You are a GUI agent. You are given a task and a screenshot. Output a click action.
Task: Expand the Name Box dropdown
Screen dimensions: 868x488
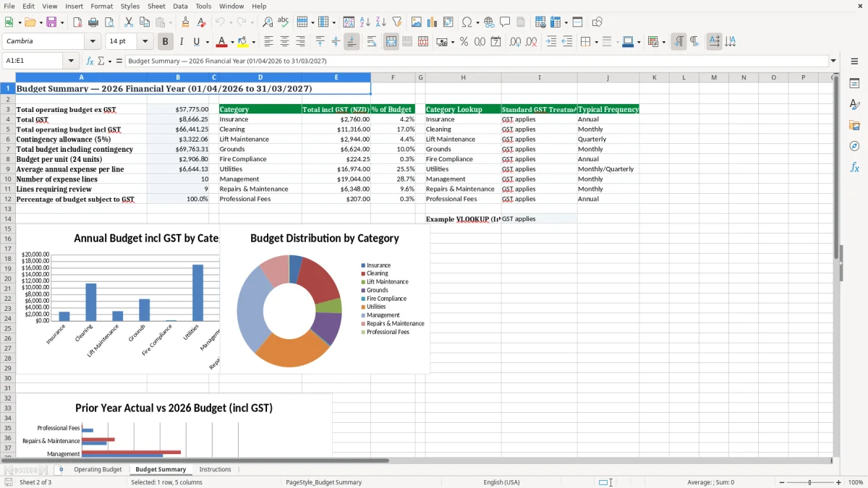[71, 61]
